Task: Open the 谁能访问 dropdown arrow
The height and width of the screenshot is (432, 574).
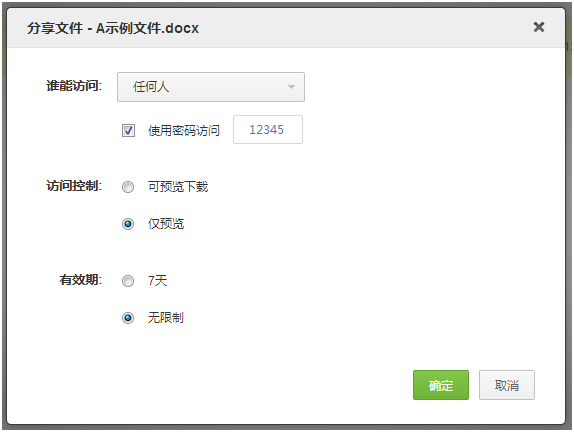Action: 291,87
